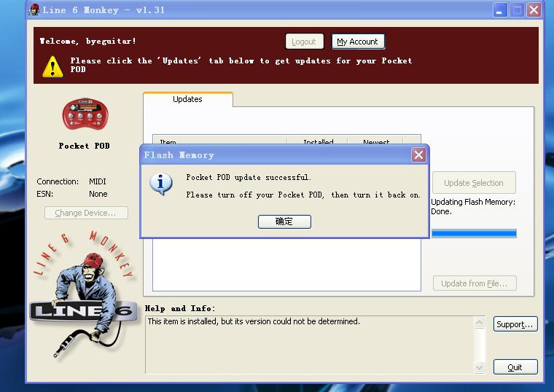The width and height of the screenshot is (554, 392).
Task: Click the 'Welcome, byeguitar!' text
Action: [87, 41]
